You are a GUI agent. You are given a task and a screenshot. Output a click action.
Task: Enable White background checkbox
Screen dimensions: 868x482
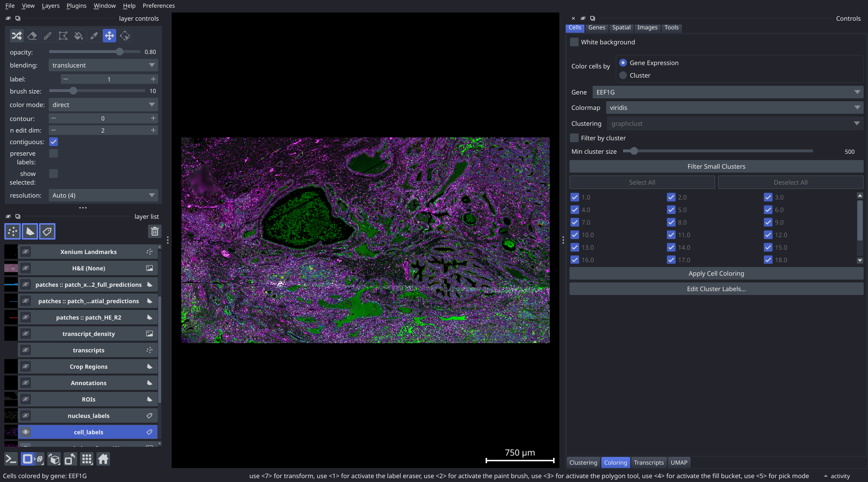(574, 42)
